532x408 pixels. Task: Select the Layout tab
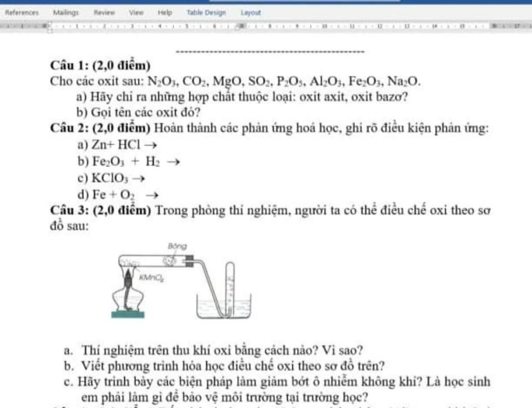coord(251,12)
